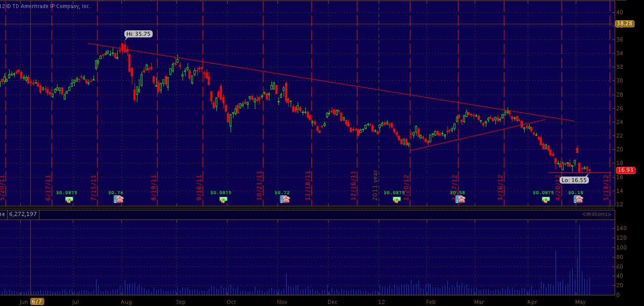Click the 9/16/11 expiration date label
Screen dimensions: 644x306
(199, 187)
